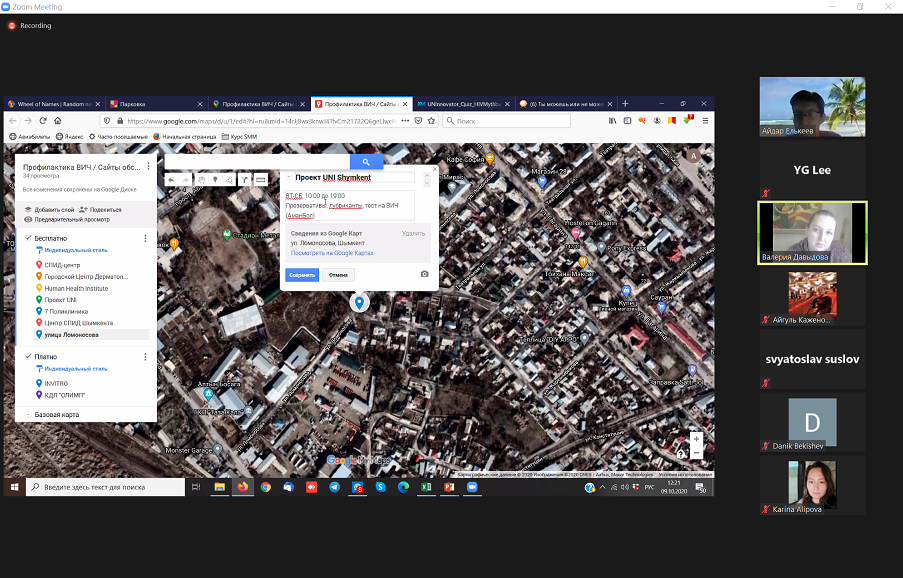Click the popup description text area
This screenshot has width=903, height=578.
coord(350,205)
